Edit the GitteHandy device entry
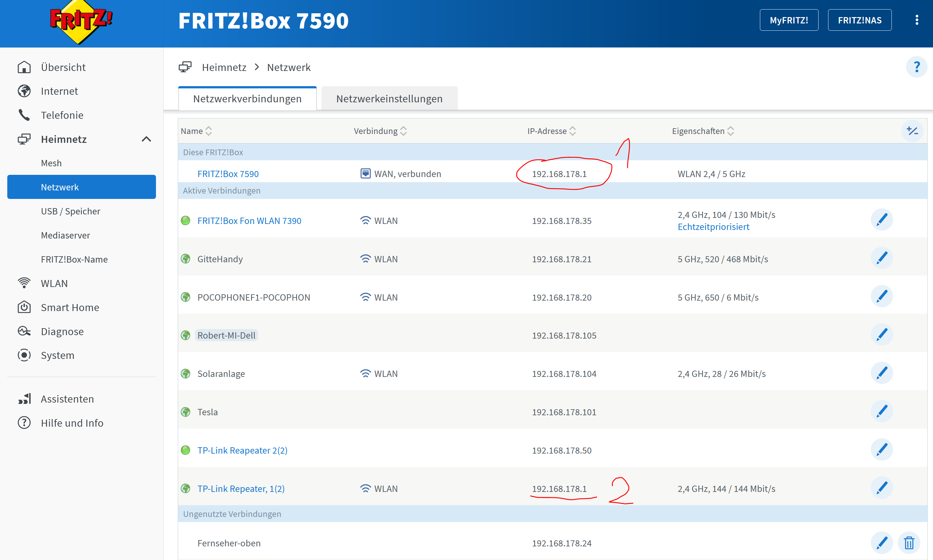933x560 pixels. click(881, 258)
